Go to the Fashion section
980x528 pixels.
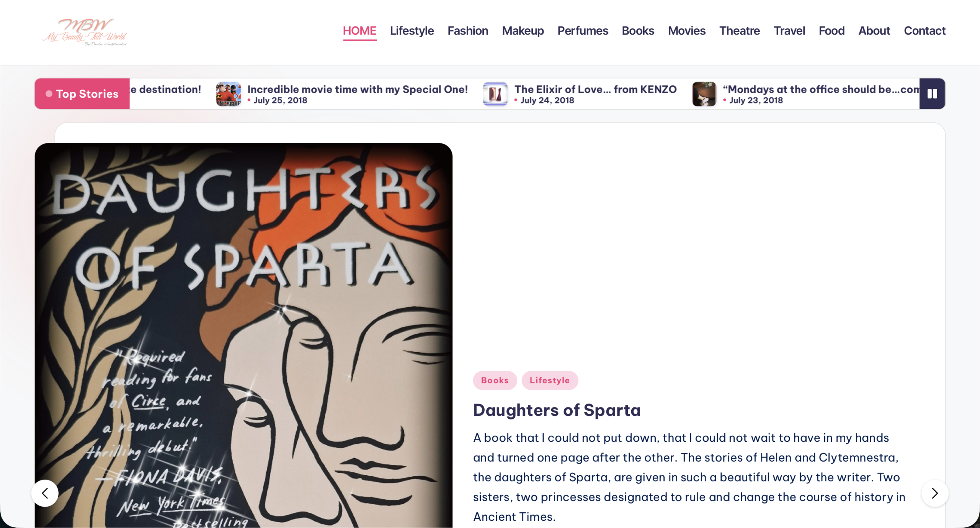click(468, 31)
